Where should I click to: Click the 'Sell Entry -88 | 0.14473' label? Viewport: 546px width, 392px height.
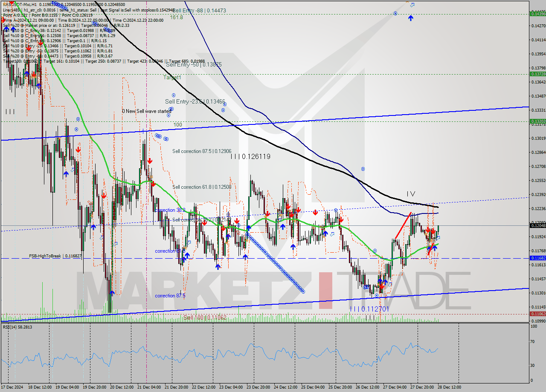tap(199, 10)
